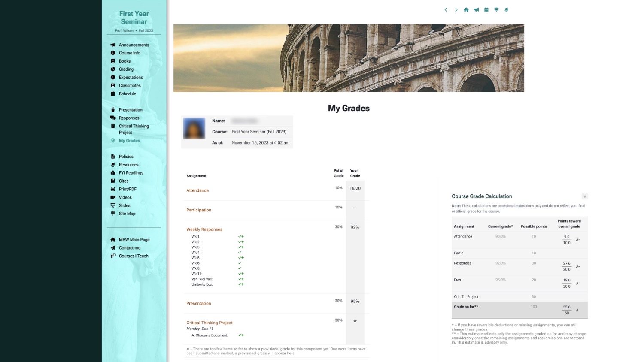The width and height of the screenshot is (644, 362).
Task: Click the signpost site map icon at top
Action: tap(496, 10)
